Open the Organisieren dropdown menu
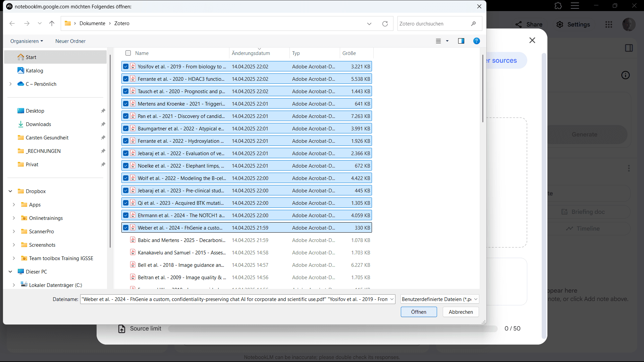This screenshot has width=644, height=362. 27,41
